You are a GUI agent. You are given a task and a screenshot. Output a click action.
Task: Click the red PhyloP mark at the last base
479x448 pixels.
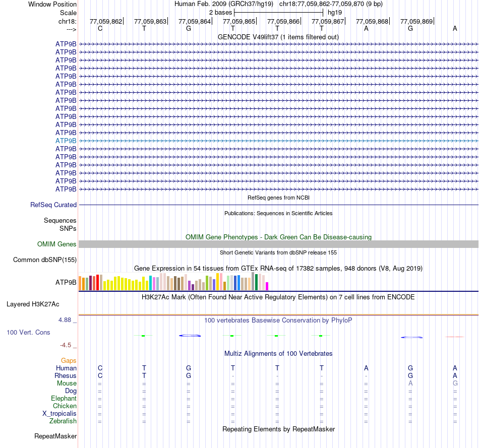pyautogui.click(x=455, y=337)
